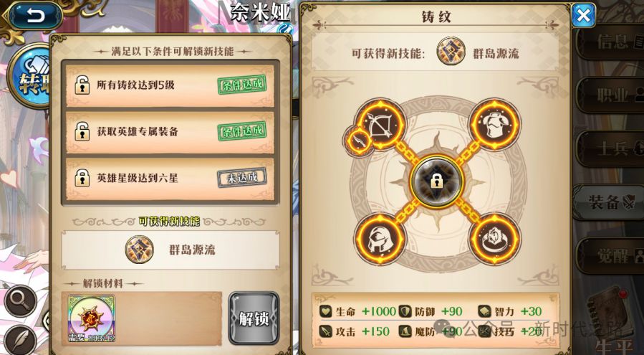
Task: Open the 觉醒 awakening tab
Action: pos(610,256)
